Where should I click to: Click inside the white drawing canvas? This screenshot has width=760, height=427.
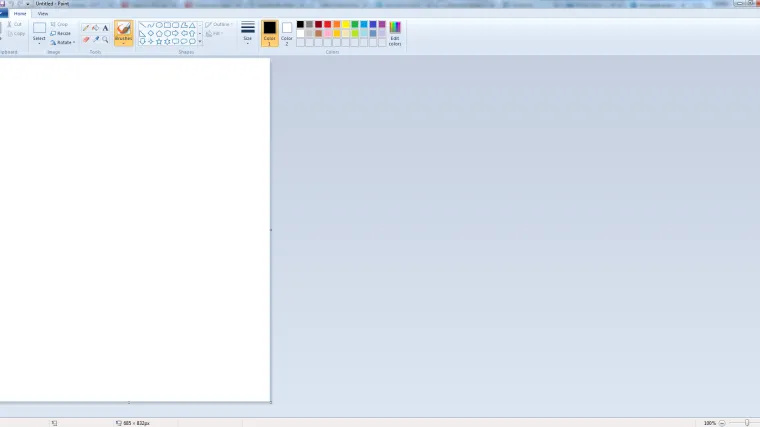135,230
